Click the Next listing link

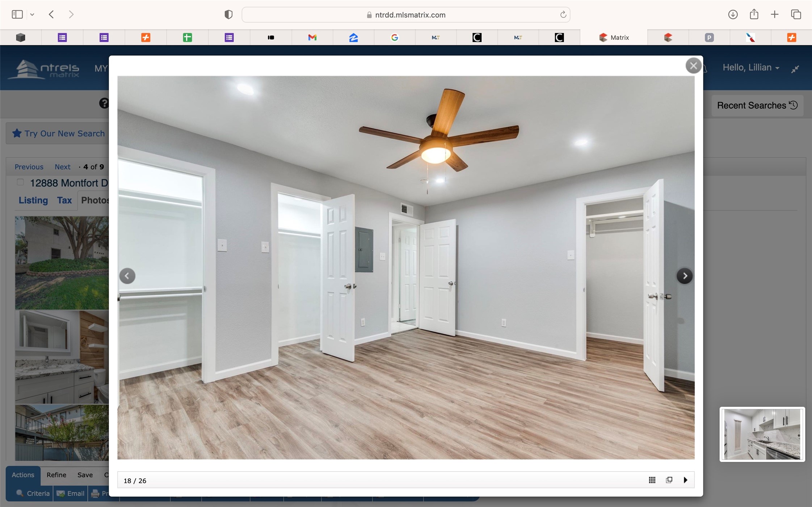62,167
